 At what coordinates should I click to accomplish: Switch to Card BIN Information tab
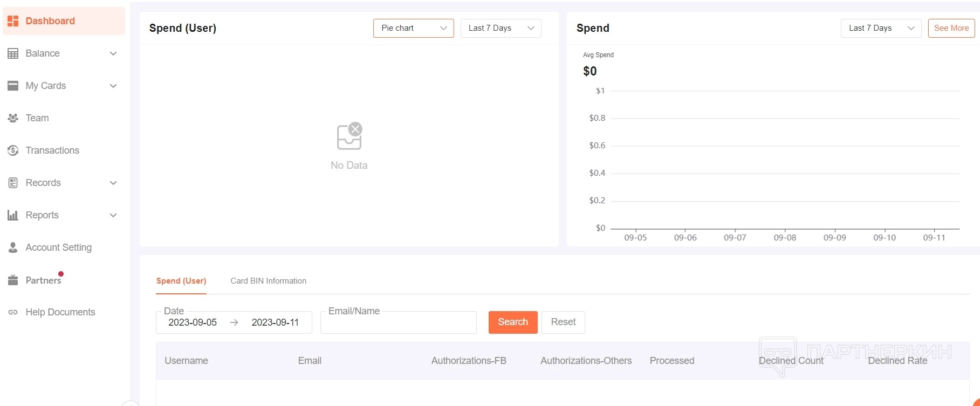point(268,281)
